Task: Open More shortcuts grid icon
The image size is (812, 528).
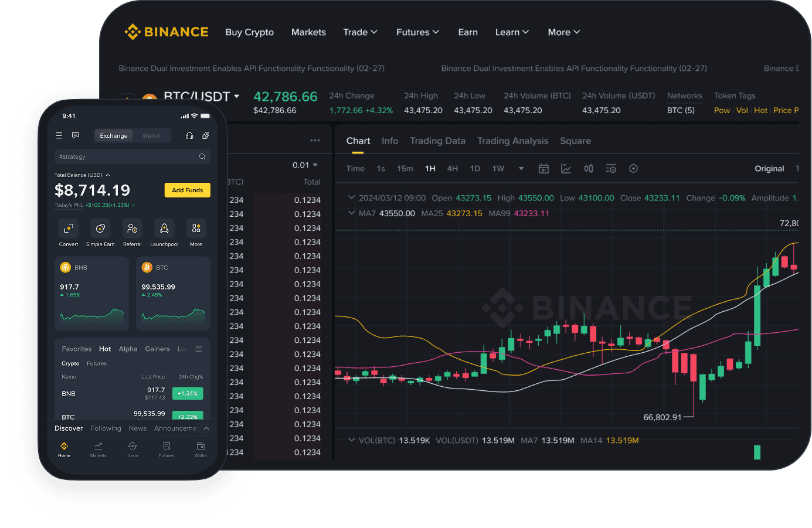Action: click(x=196, y=228)
